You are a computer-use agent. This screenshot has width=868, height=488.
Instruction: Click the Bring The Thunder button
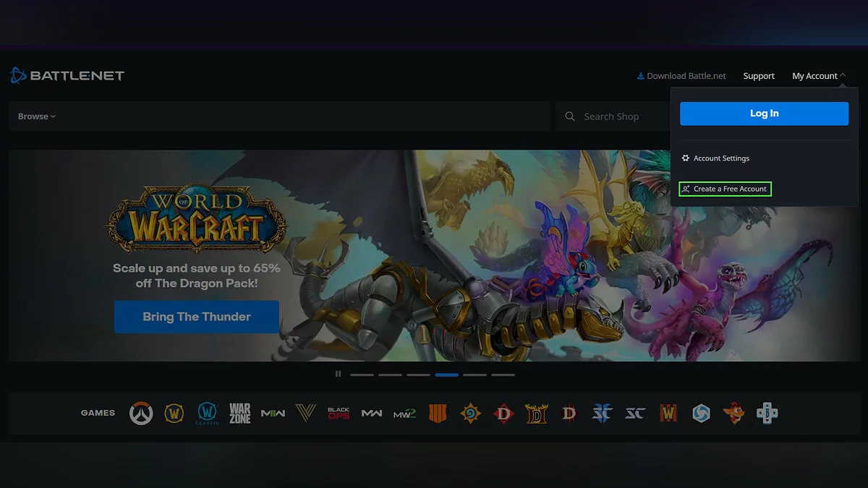coord(197,317)
